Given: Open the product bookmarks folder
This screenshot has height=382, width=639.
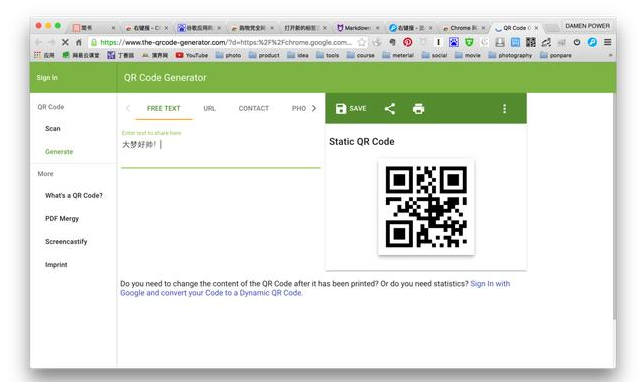Looking at the screenshot, I should [264, 55].
